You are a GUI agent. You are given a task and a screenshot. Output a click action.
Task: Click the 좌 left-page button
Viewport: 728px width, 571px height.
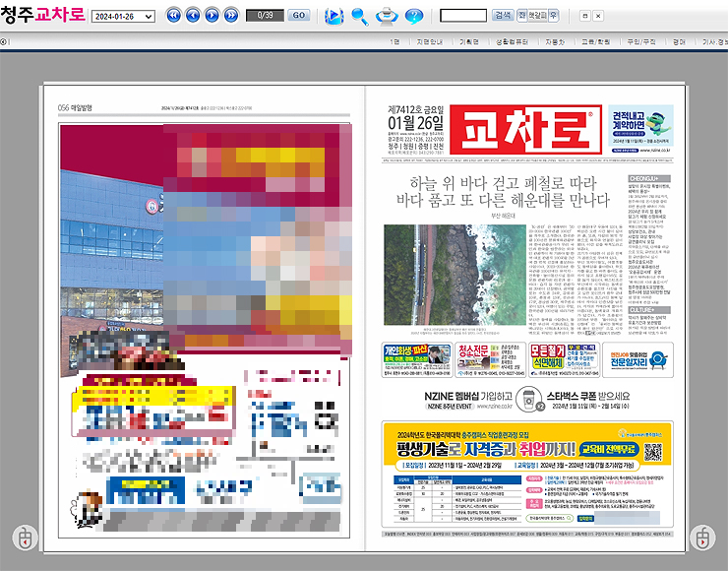(x=521, y=16)
